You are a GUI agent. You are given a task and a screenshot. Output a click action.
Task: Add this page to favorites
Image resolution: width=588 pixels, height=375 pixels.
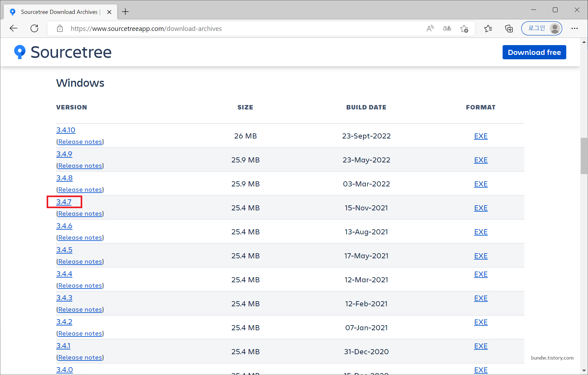tap(464, 29)
